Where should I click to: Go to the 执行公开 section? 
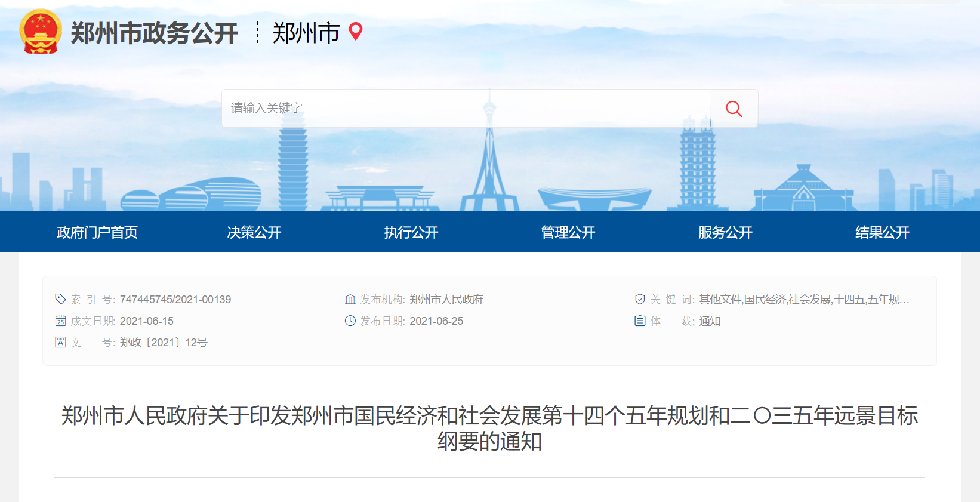[x=411, y=232]
